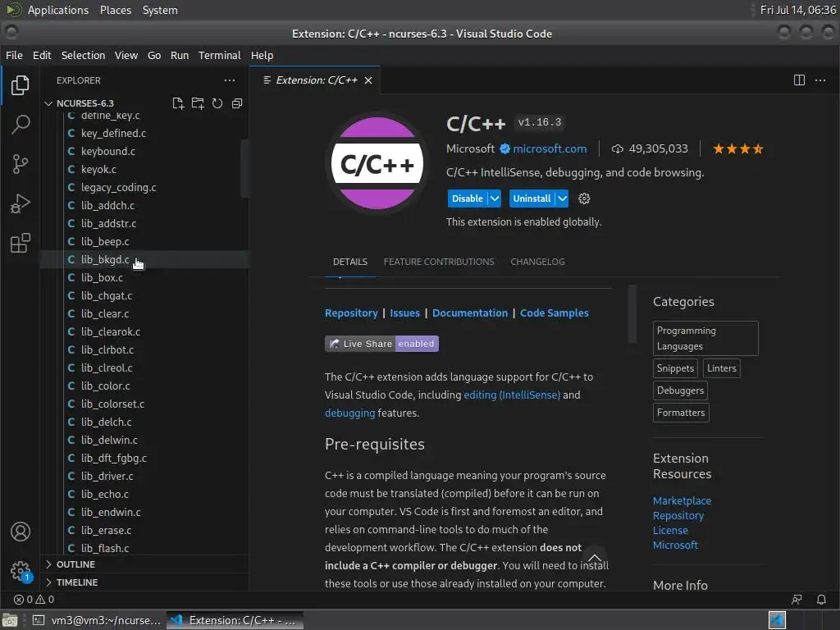
Task: Split the editor to the right
Action: [x=799, y=80]
